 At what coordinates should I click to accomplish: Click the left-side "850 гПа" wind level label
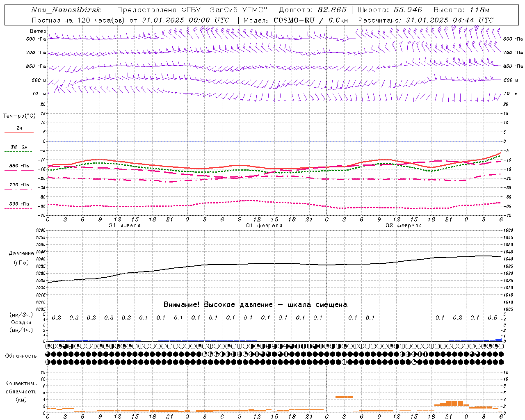[36, 66]
